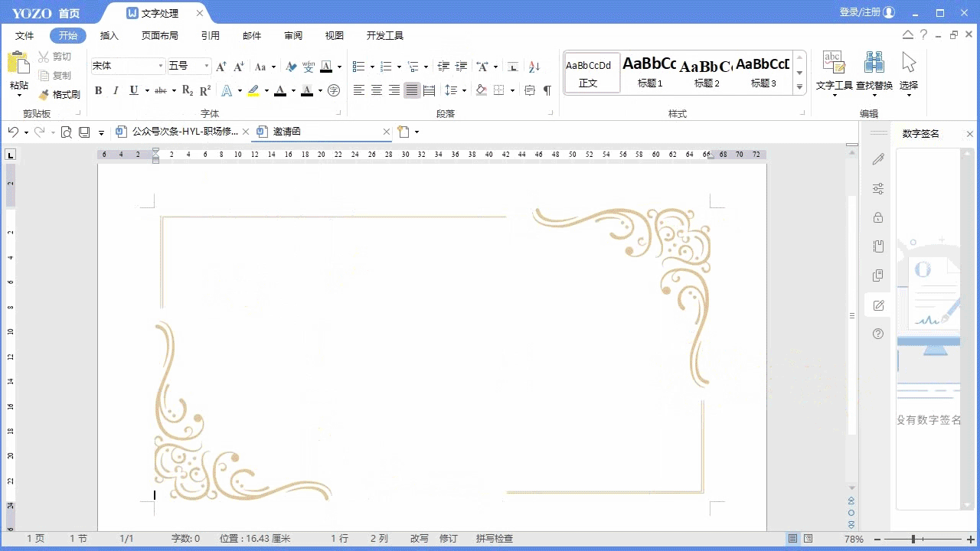Viewport: 980px width, 551px height.
Task: Click the Format Painter (格式刷) icon
Action: 45,95
